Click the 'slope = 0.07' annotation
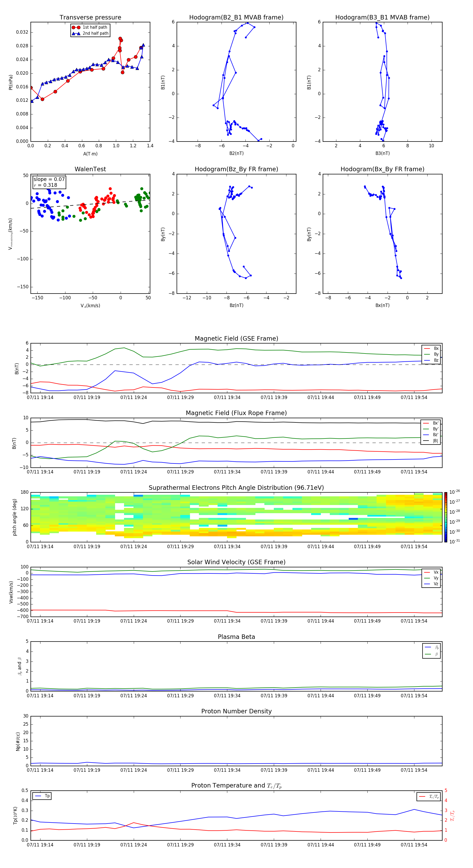Image resolution: width=473 pixels, height=868 pixels. tap(49, 179)
